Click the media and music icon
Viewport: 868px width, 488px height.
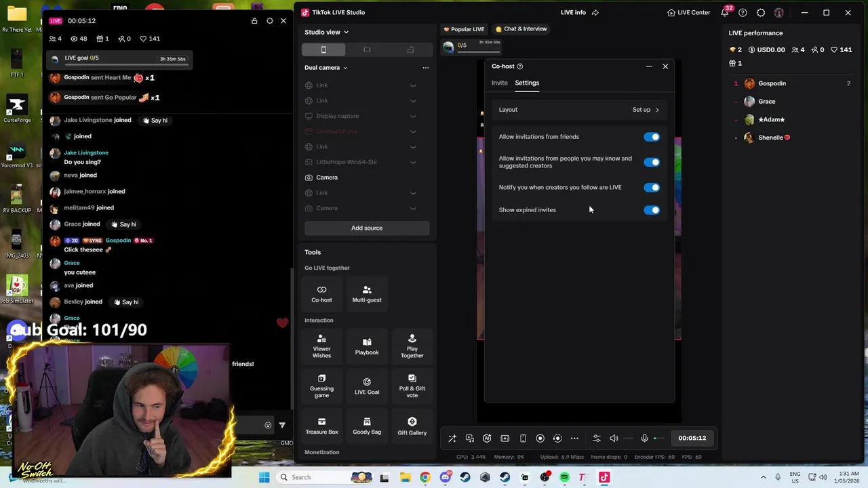click(469, 439)
